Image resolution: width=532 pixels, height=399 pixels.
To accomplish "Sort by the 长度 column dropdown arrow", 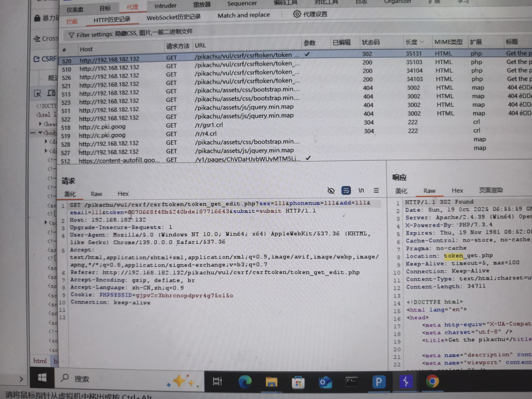I will point(422,42).
